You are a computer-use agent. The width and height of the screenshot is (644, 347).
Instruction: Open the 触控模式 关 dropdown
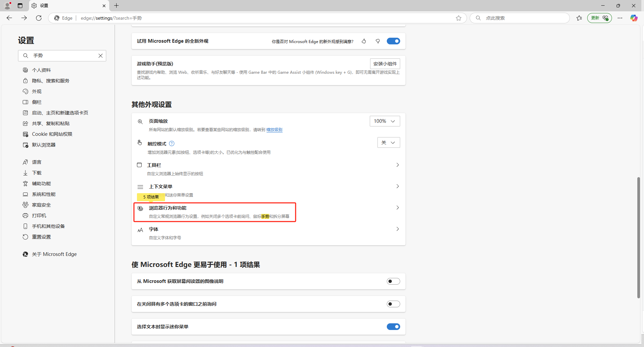[389, 142]
